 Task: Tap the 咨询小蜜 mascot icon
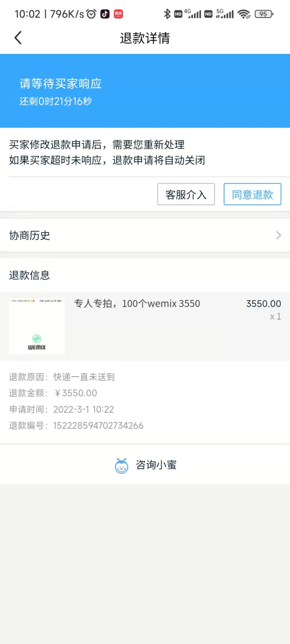coord(121,466)
